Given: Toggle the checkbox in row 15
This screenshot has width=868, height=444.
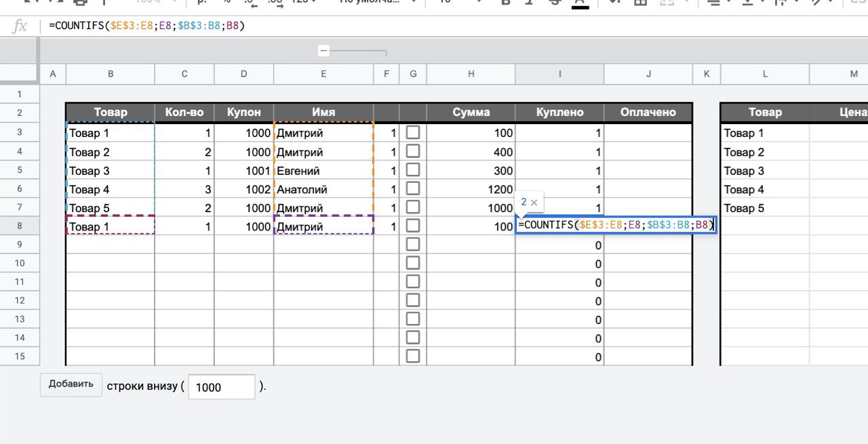Looking at the screenshot, I should (412, 357).
